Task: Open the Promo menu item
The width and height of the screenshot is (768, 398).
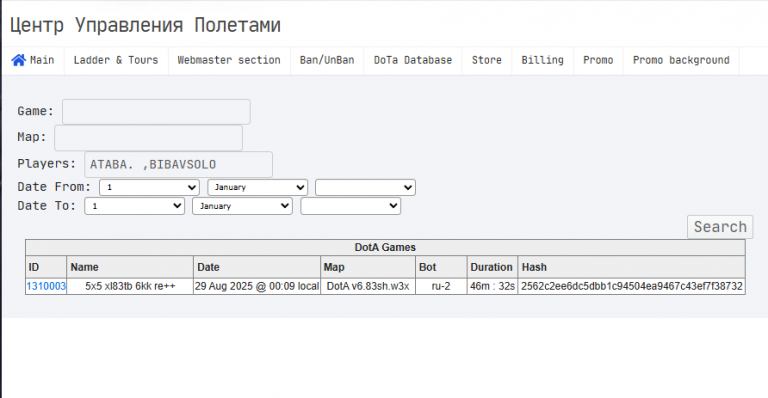Action: point(598,60)
